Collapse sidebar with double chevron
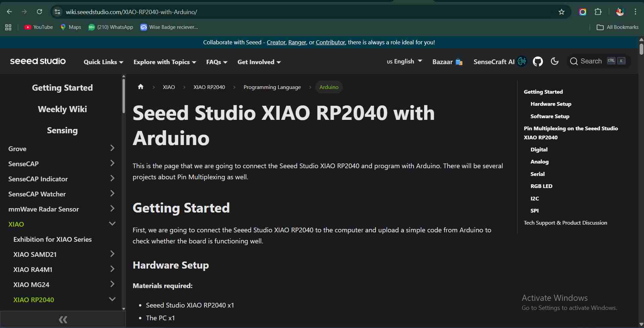Viewport: 644px width, 328px height. [x=63, y=320]
